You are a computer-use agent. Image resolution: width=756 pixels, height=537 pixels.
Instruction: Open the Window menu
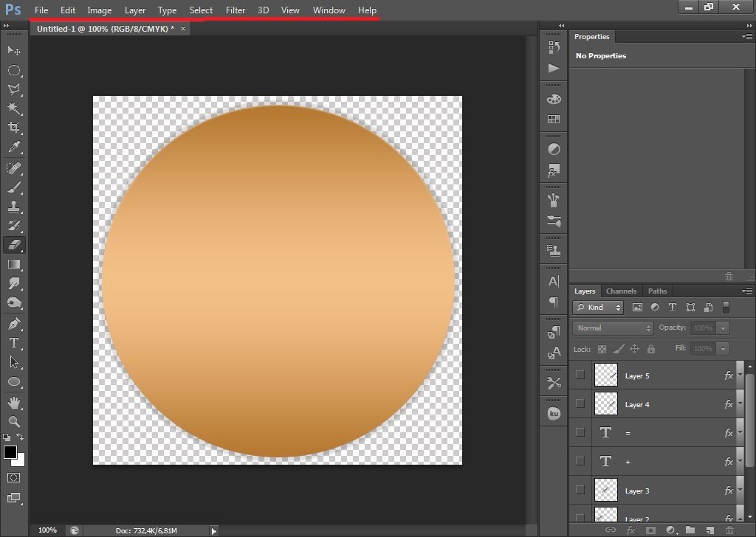[329, 10]
